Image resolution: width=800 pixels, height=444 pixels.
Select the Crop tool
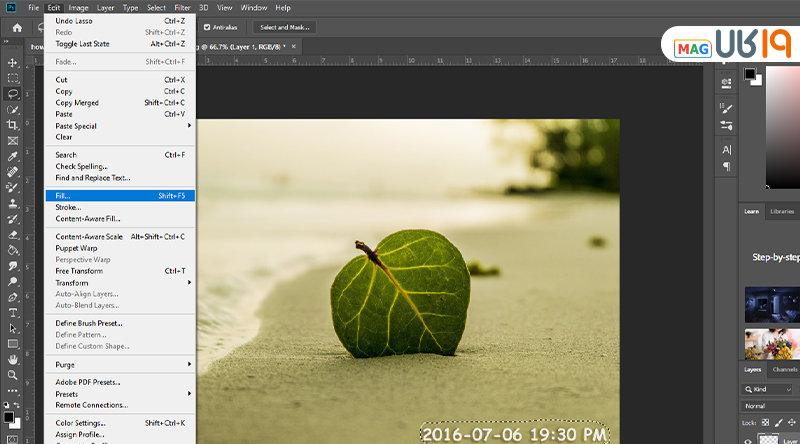(13, 124)
